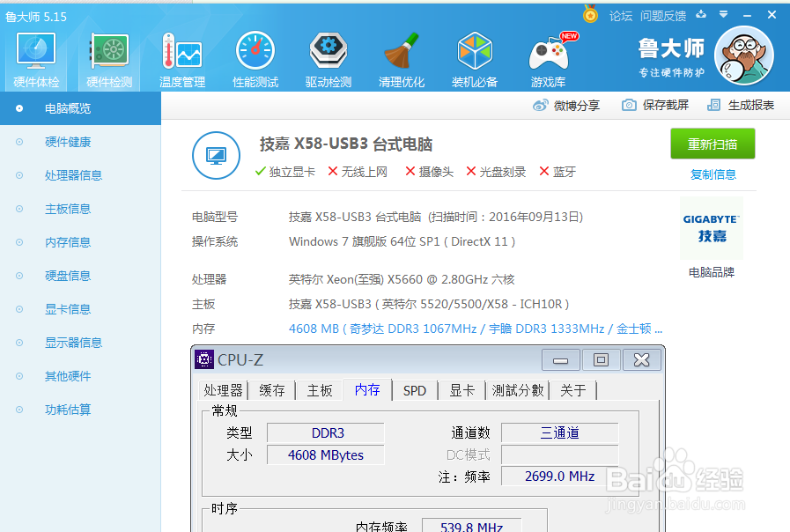Image resolution: width=790 pixels, height=532 pixels.
Task: Click operating system text Windows 7 旗舰版
Action: [402, 242]
